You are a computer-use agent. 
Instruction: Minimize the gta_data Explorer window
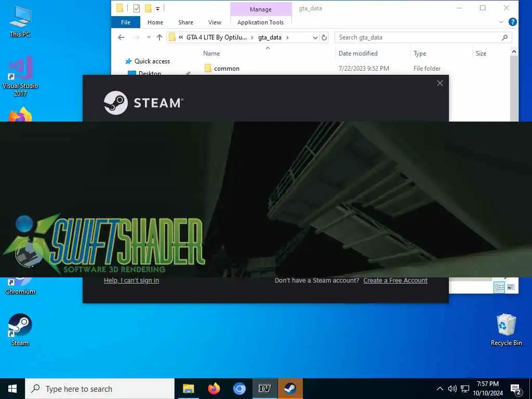point(459,8)
